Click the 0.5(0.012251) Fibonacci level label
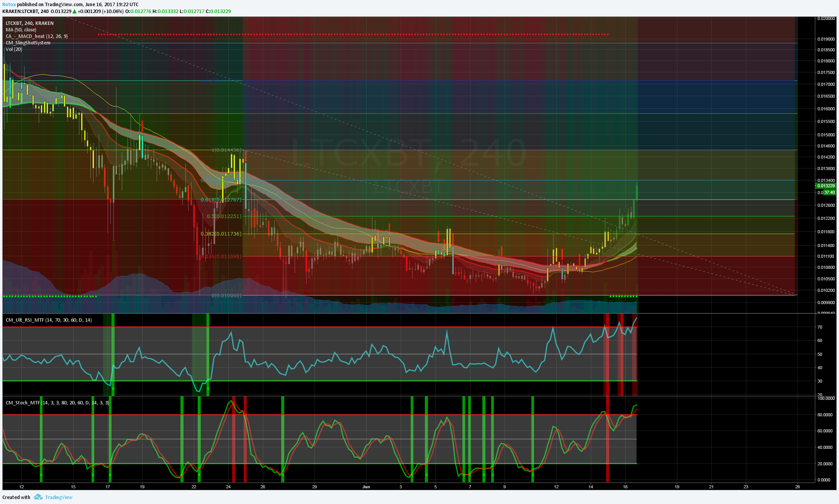 point(224,216)
